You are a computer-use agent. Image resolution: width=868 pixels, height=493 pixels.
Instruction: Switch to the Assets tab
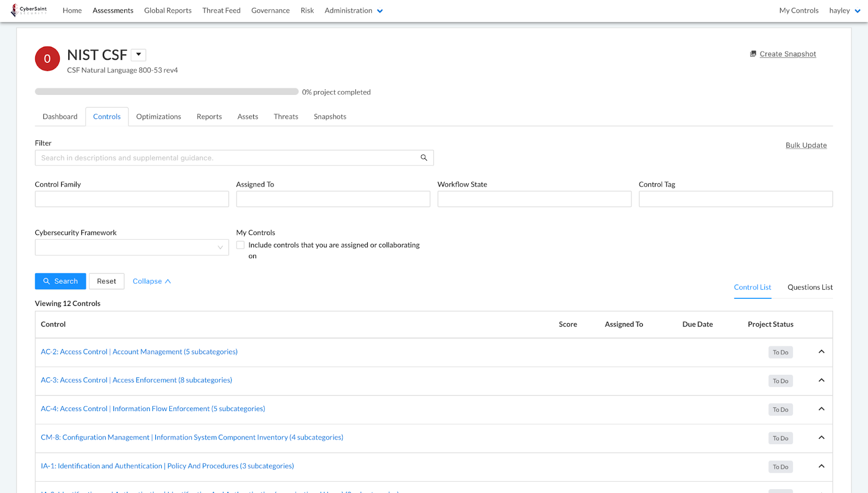tap(248, 117)
